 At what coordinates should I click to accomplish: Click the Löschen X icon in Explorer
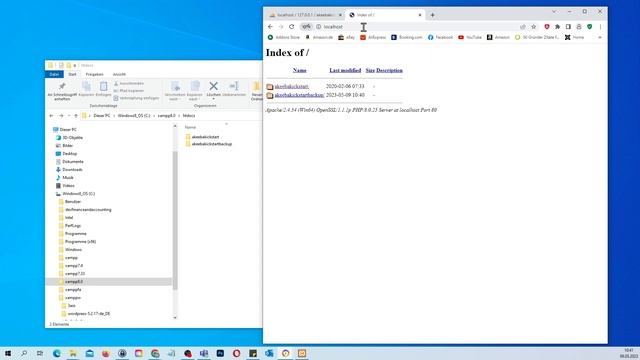tap(213, 86)
